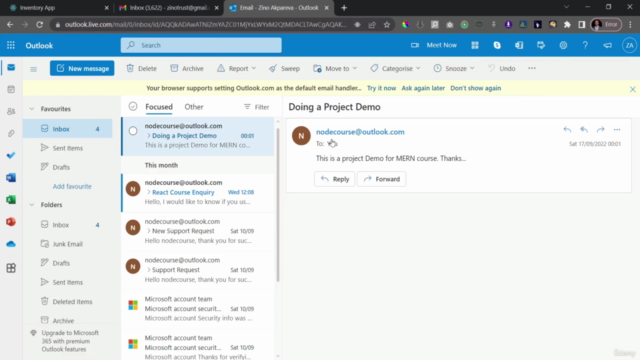Archive the selected email
This screenshot has height=360, width=640.
tap(187, 68)
